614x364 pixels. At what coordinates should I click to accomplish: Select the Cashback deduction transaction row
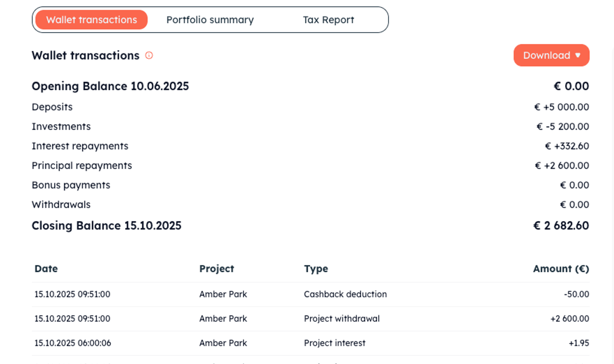coord(345,294)
